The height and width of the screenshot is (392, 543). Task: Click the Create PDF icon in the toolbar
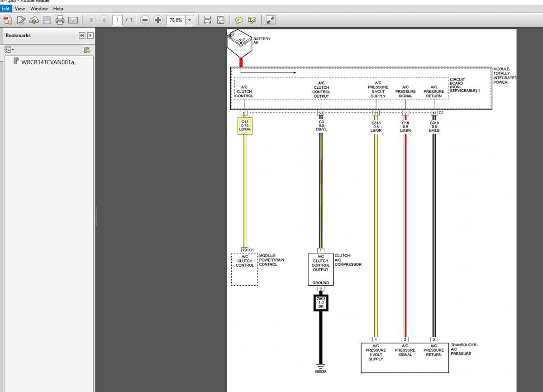pyautogui.click(x=8, y=20)
